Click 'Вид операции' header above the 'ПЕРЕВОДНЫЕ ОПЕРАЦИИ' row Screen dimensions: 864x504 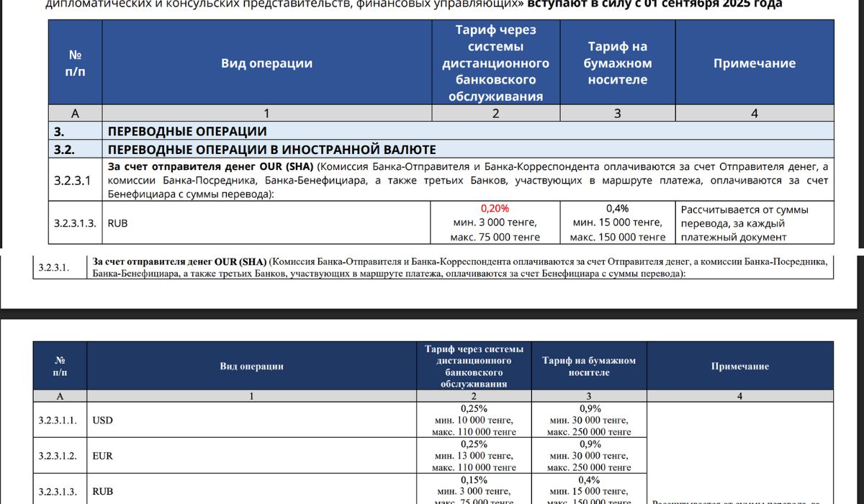click(266, 63)
